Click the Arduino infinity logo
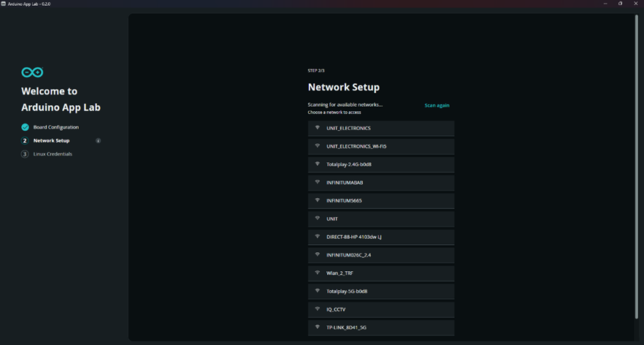The height and width of the screenshot is (345, 644). [x=32, y=72]
